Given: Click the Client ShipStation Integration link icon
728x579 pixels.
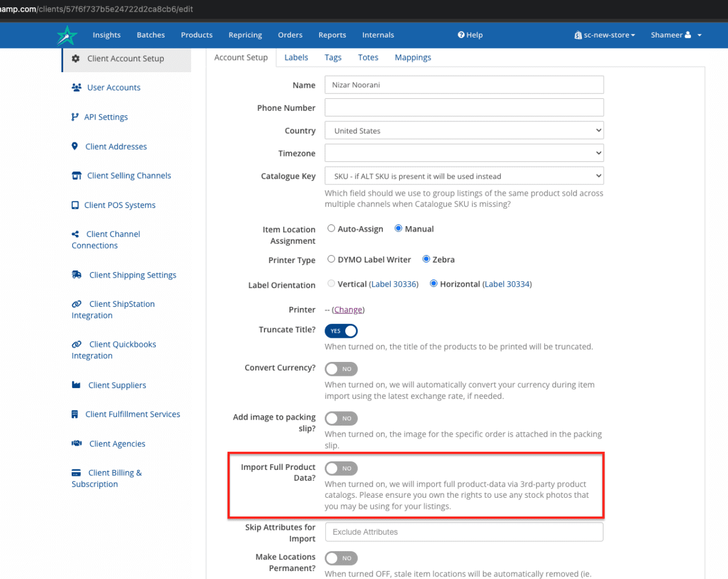Looking at the screenshot, I should (x=76, y=304).
